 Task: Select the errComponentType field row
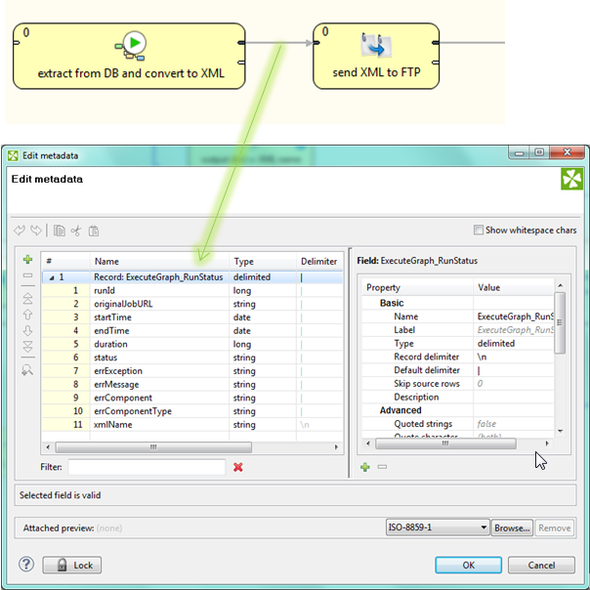click(192, 411)
